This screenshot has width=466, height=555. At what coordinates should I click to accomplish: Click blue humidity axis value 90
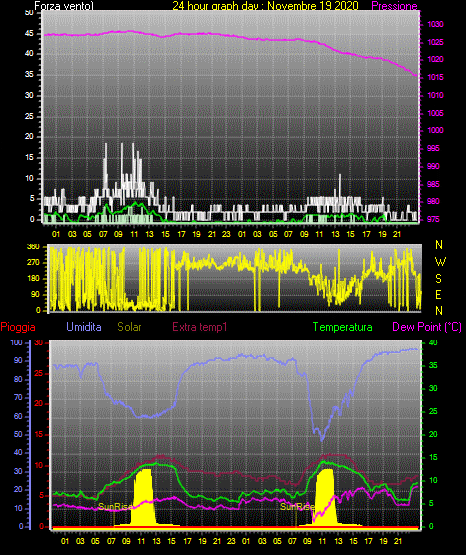coord(18,360)
